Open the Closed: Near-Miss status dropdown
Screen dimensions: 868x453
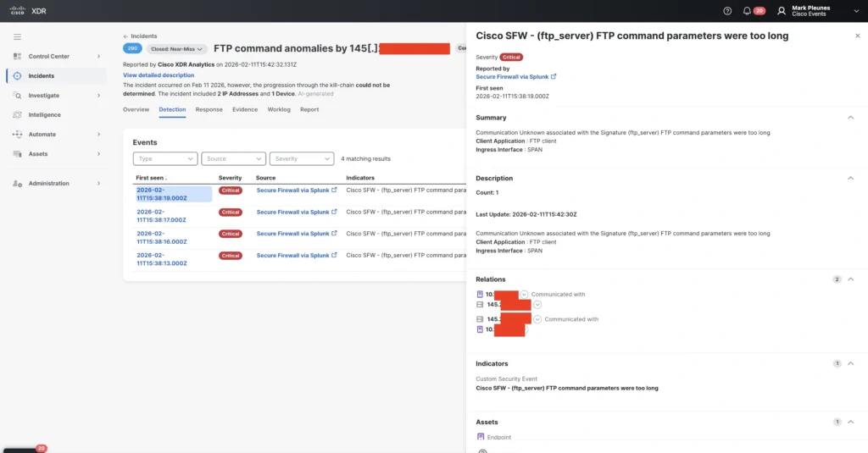tap(176, 49)
